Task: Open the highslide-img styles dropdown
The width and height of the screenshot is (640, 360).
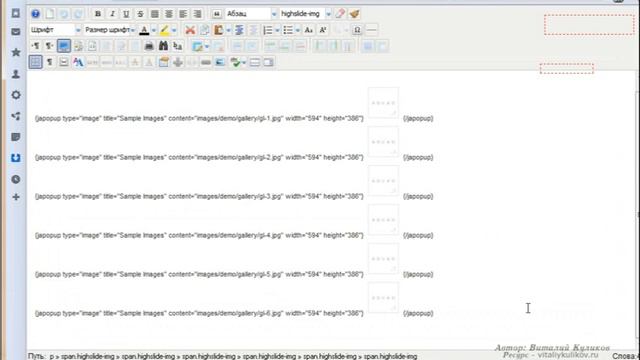Action: (x=305, y=14)
